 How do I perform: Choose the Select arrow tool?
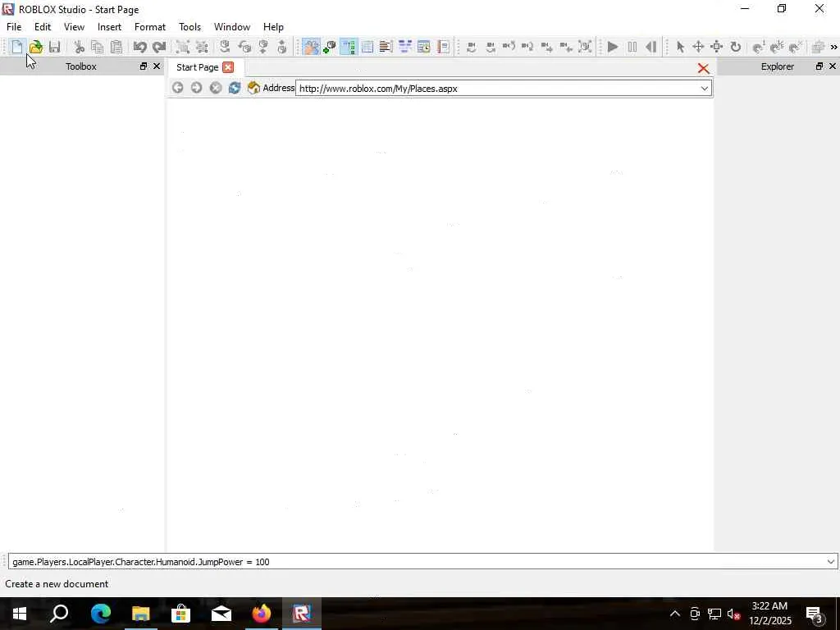tap(680, 47)
